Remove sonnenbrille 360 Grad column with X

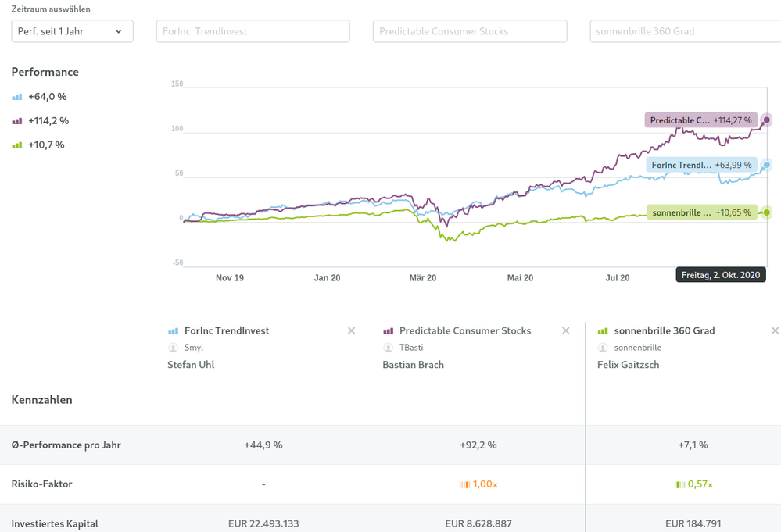[x=775, y=331]
